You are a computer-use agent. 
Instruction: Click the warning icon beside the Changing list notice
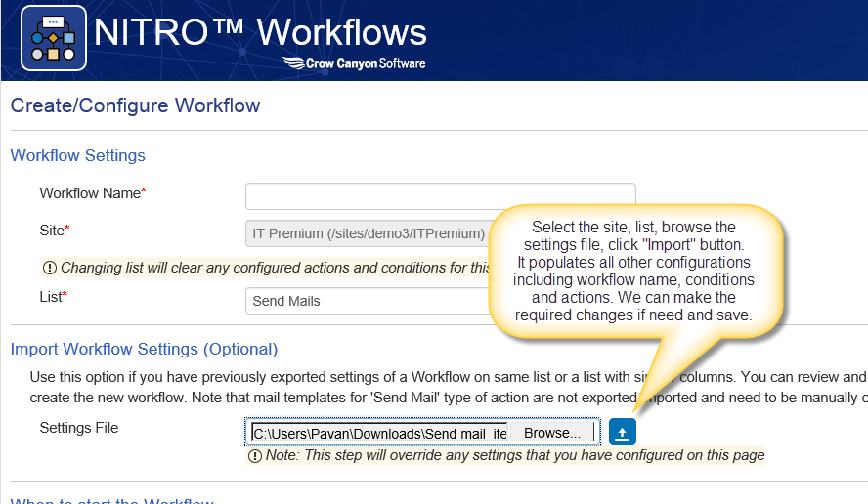(x=50, y=268)
